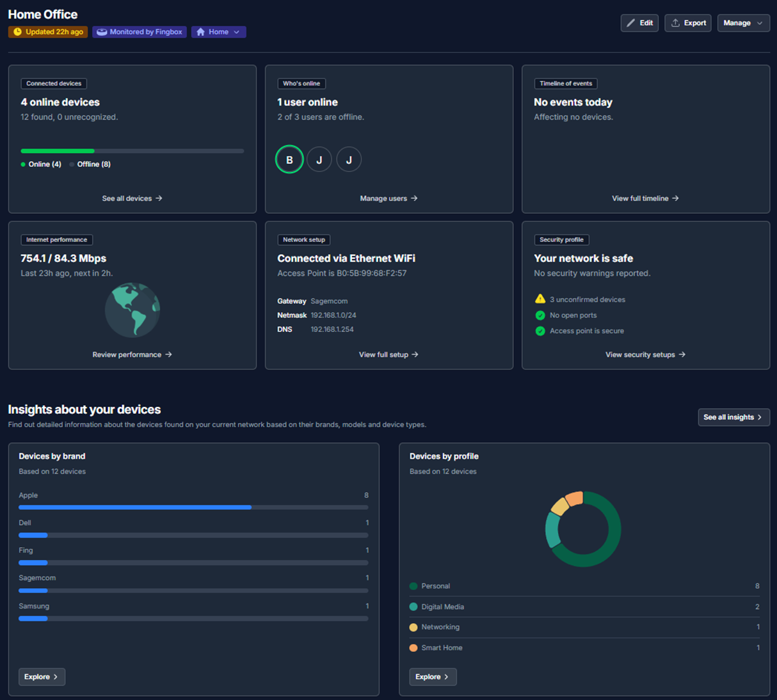This screenshot has height=700, width=777.
Task: Select user avatar B
Action: 289,159
